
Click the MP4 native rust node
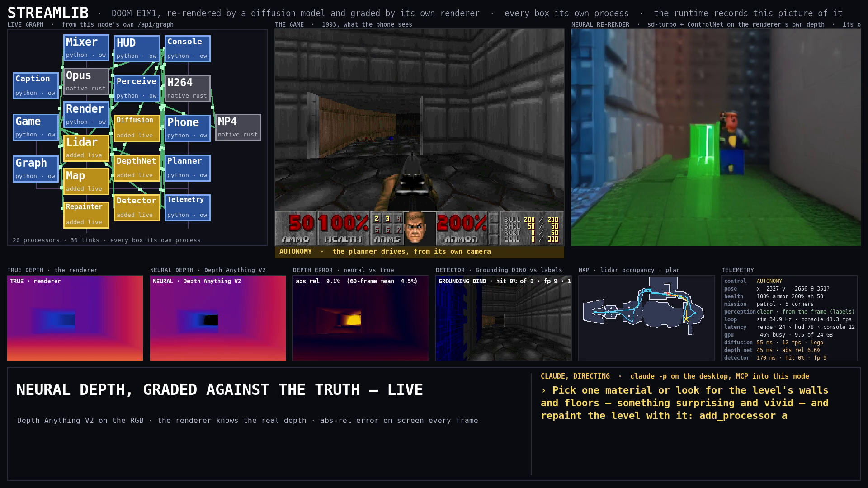coord(238,127)
